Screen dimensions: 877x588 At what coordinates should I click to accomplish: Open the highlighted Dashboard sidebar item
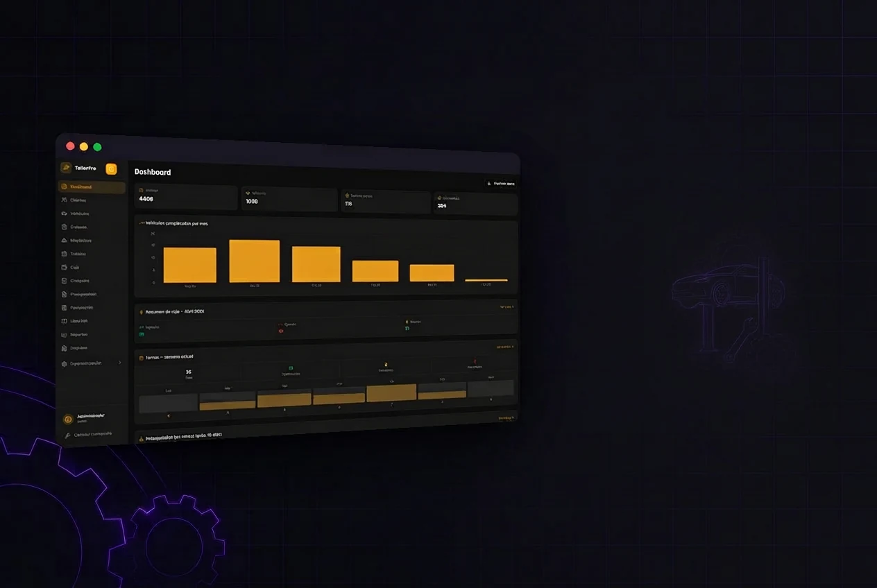click(92, 187)
